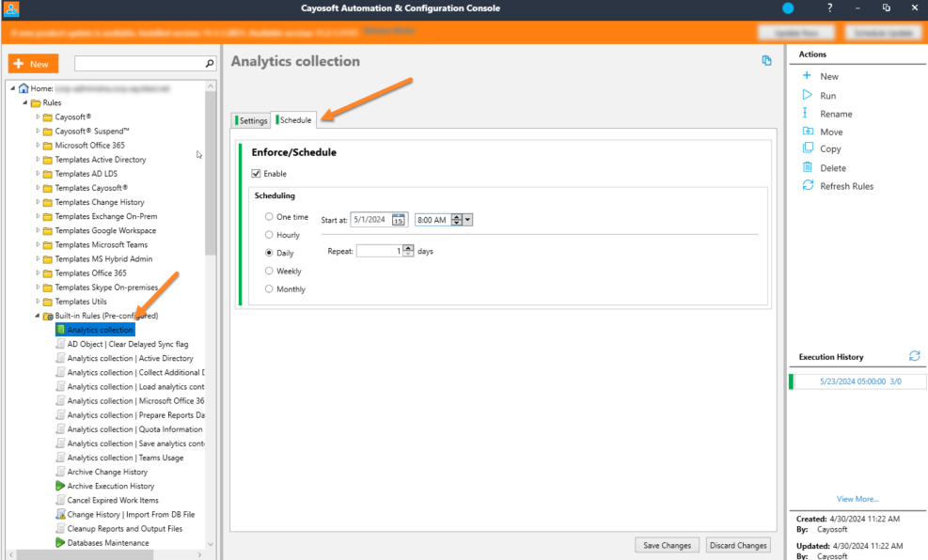Screen dimensions: 928x560
Task: Click the Rules folder icon
Action: [36, 103]
